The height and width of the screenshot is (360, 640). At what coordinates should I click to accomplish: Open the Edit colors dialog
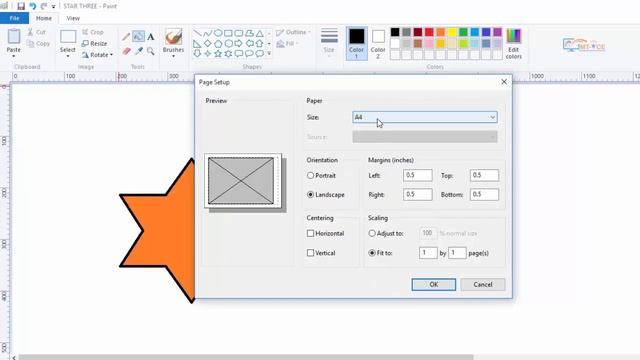pos(513,44)
